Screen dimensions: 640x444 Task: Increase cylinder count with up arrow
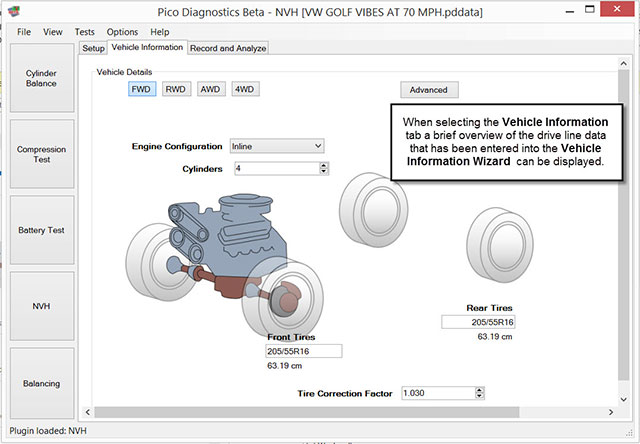tap(324, 165)
